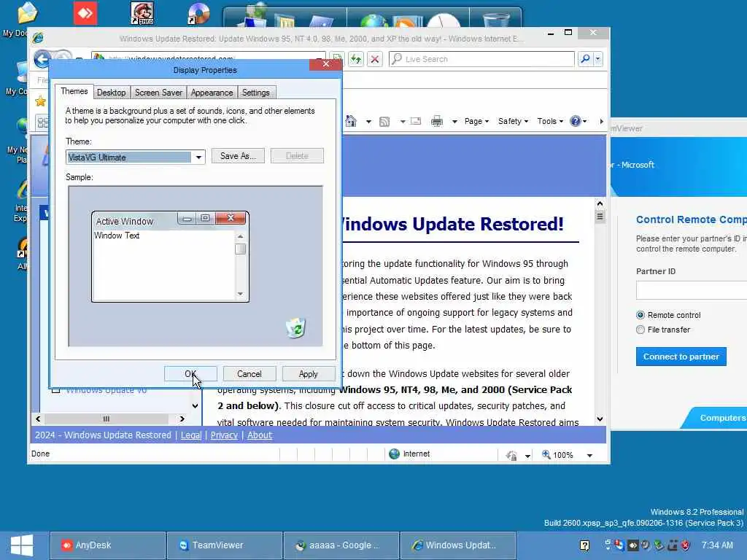Open the Tools menu

[550, 122]
